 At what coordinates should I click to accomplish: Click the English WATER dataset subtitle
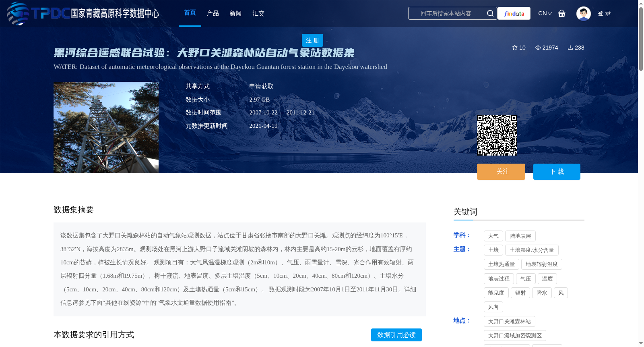(220, 67)
